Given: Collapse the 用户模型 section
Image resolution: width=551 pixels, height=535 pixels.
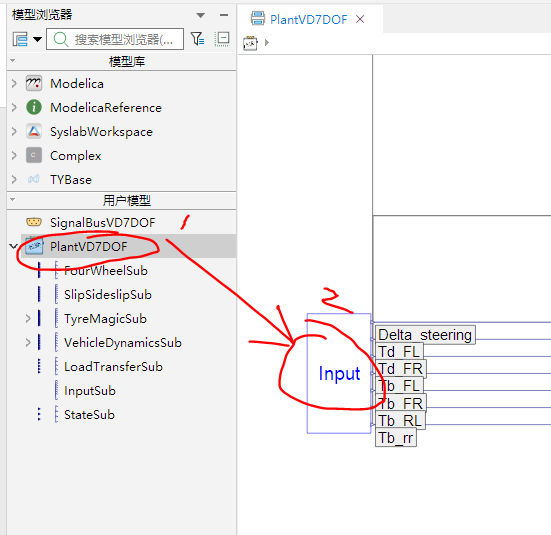Looking at the screenshot, I should click(x=13, y=200).
